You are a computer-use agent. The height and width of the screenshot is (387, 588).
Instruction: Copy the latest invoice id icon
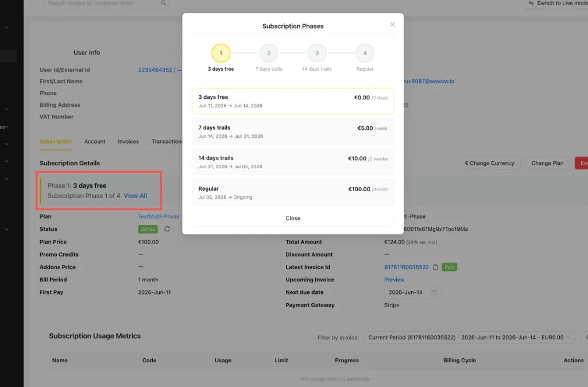point(435,267)
